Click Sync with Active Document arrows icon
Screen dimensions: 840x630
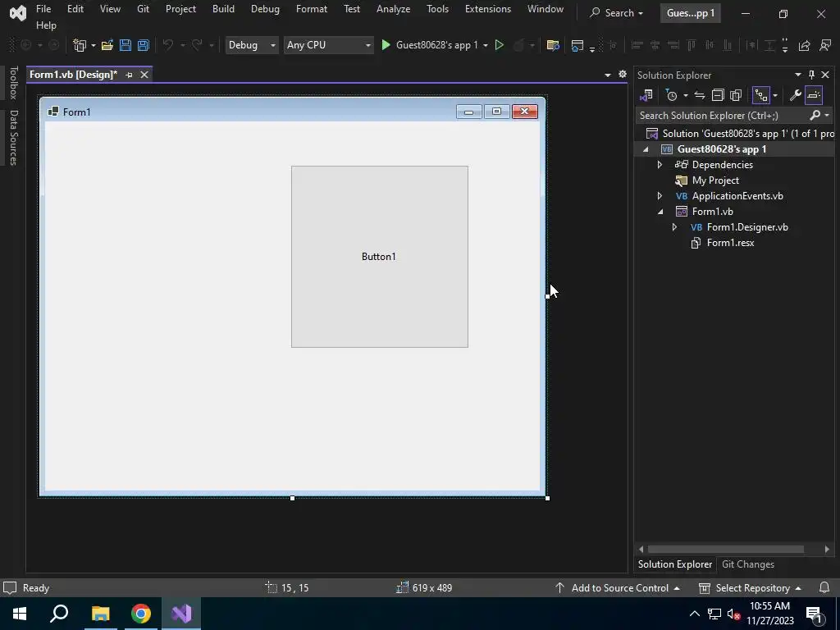pyautogui.click(x=699, y=95)
